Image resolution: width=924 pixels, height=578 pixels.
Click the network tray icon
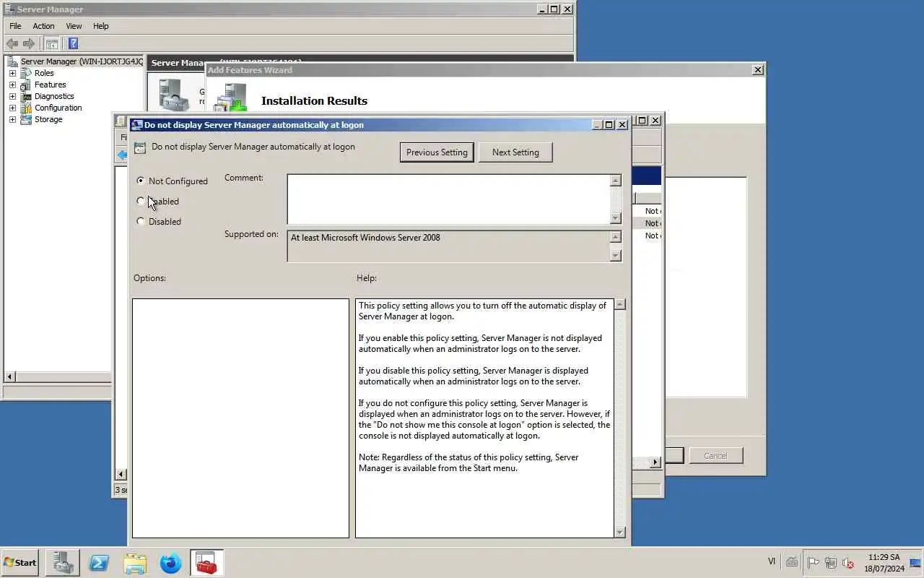click(831, 563)
